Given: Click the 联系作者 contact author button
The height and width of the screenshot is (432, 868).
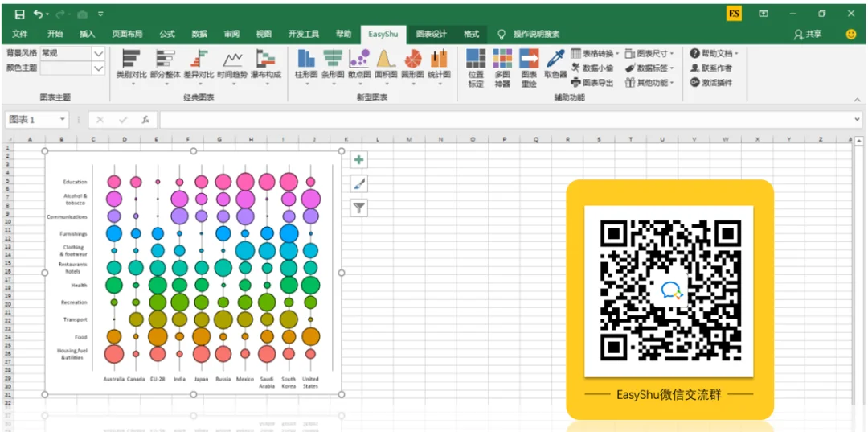Looking at the screenshot, I should click(x=711, y=68).
